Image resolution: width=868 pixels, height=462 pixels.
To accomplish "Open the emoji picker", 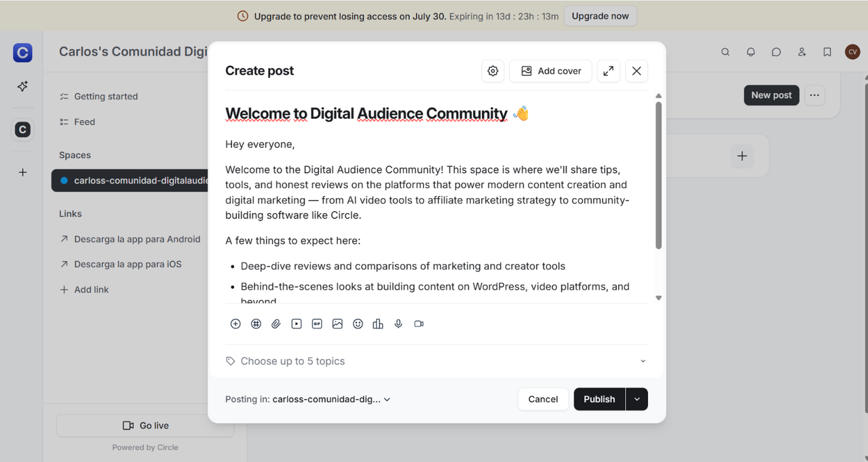I will pyautogui.click(x=358, y=324).
